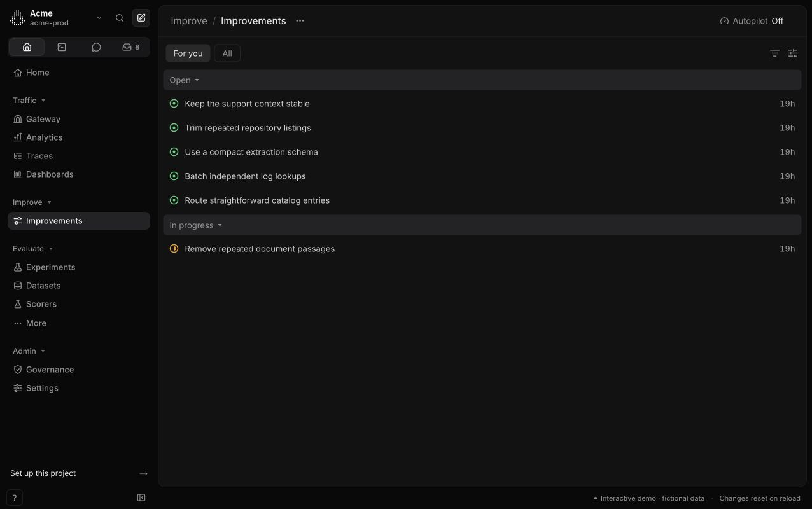Open the help question mark button
The image size is (812, 509).
14,498
